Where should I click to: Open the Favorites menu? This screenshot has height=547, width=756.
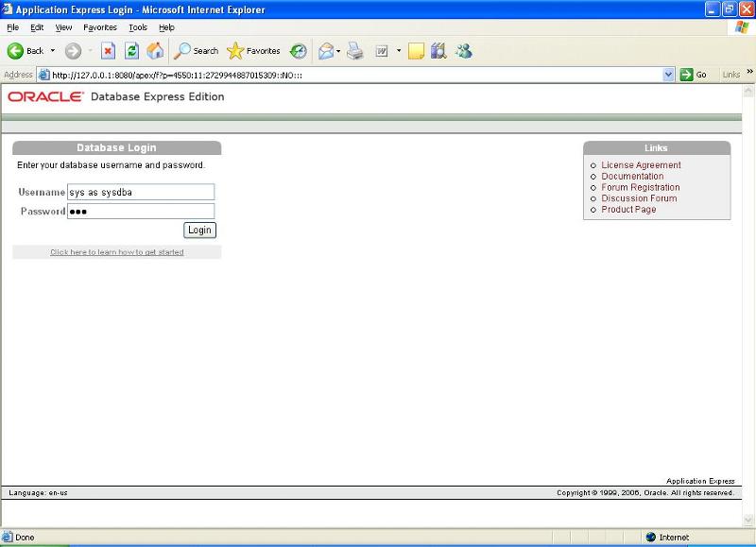[x=100, y=27]
